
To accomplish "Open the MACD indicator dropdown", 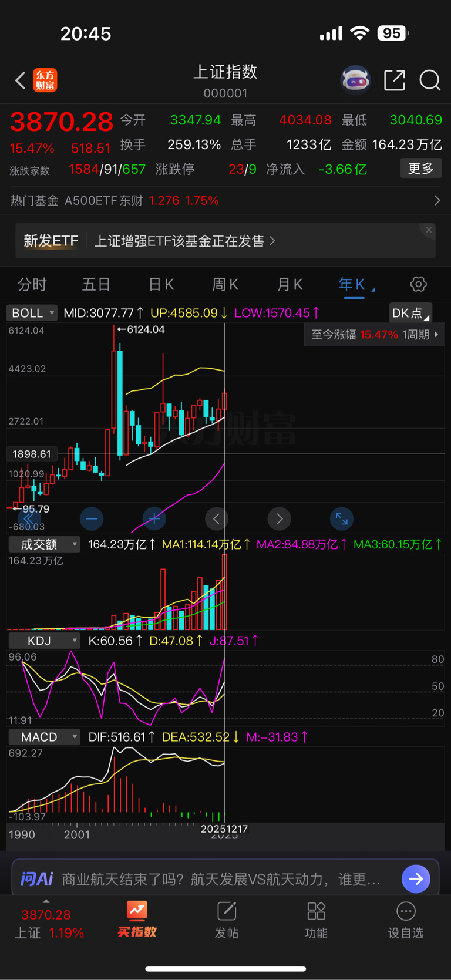I will coord(44,737).
